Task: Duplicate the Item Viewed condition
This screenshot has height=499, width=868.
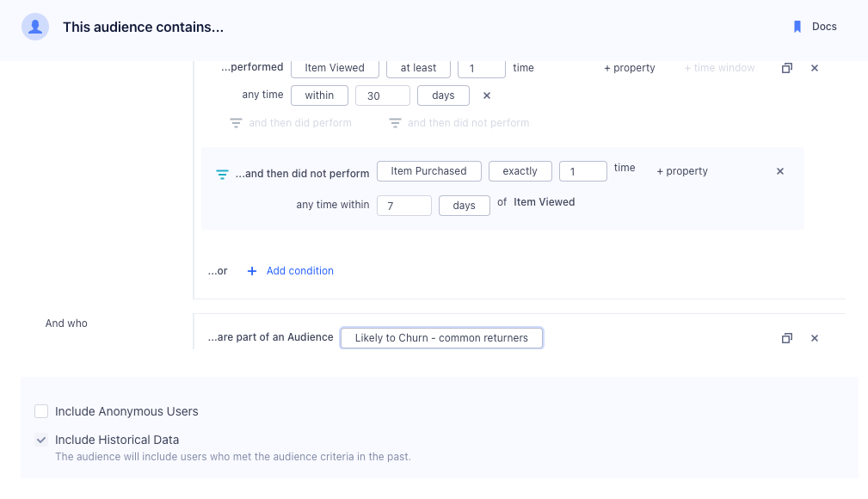Action: 786,67
